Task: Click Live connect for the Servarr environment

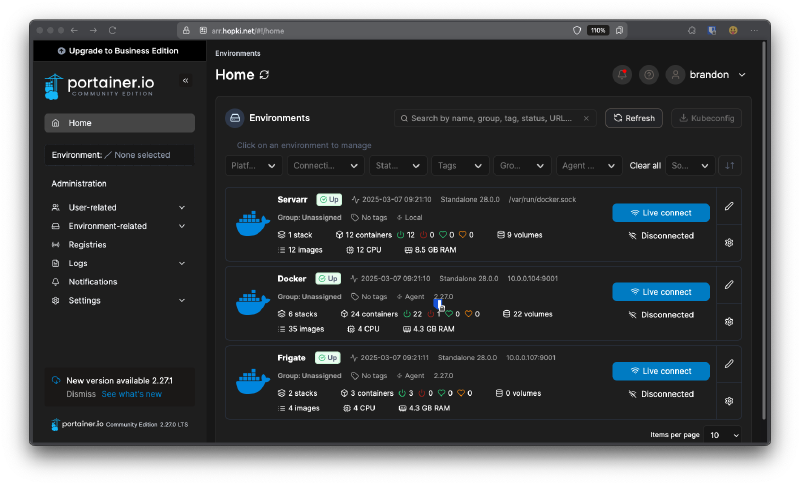Action: point(660,212)
